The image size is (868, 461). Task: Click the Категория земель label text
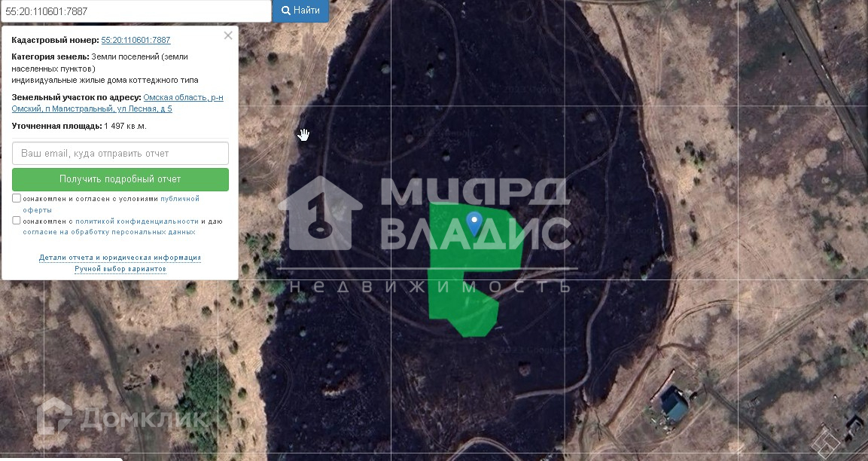point(50,56)
